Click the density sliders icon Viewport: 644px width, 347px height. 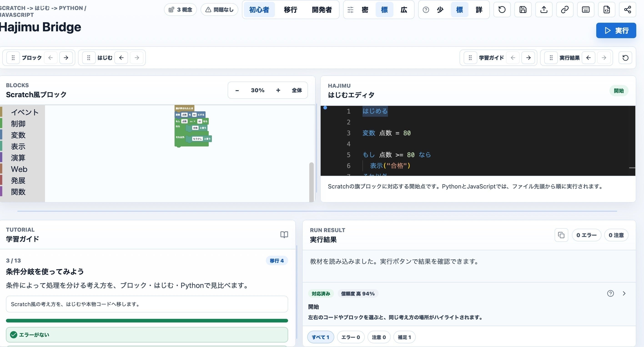350,10
